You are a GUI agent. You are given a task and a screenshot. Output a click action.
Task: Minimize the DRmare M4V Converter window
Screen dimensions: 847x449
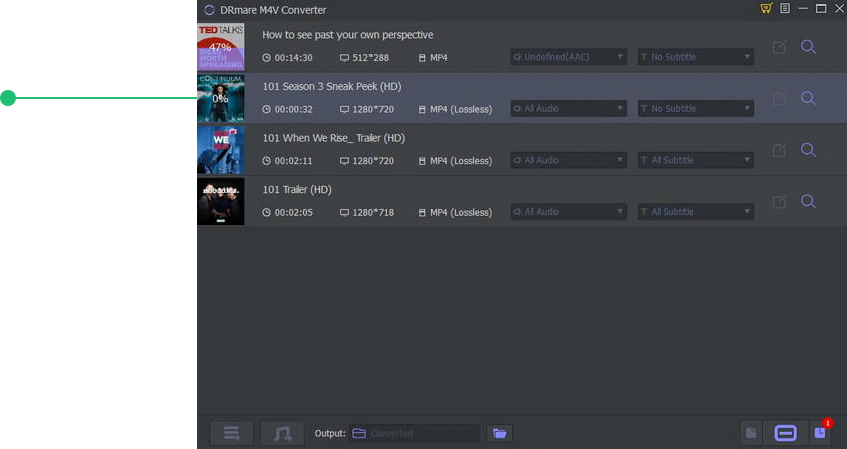click(x=803, y=9)
